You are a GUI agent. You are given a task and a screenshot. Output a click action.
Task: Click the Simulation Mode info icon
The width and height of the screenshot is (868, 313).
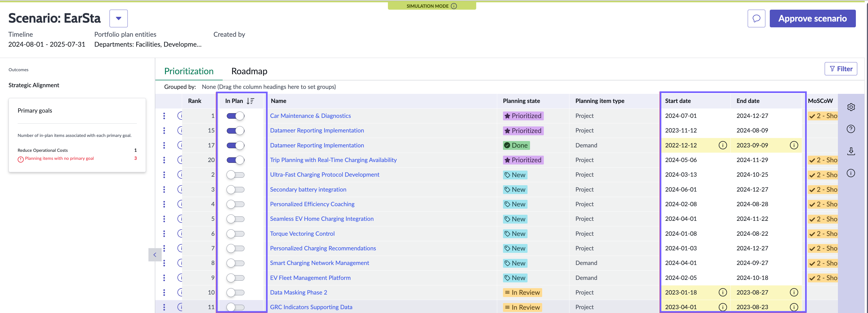(x=454, y=6)
